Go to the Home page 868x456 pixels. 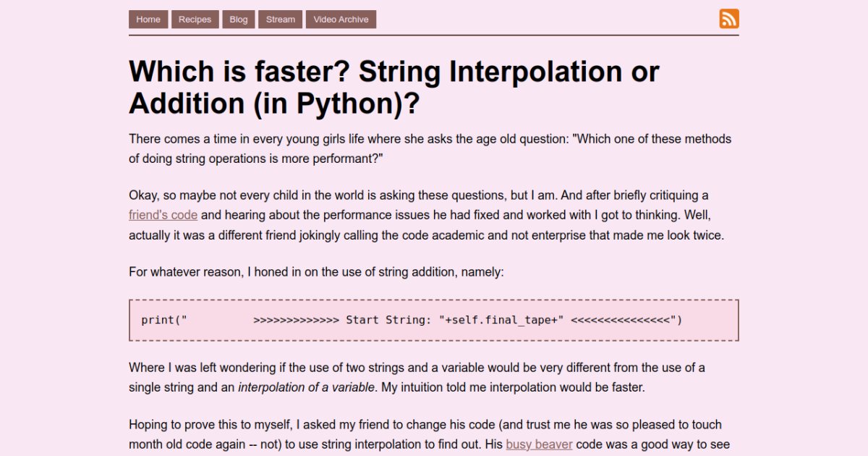148,20
